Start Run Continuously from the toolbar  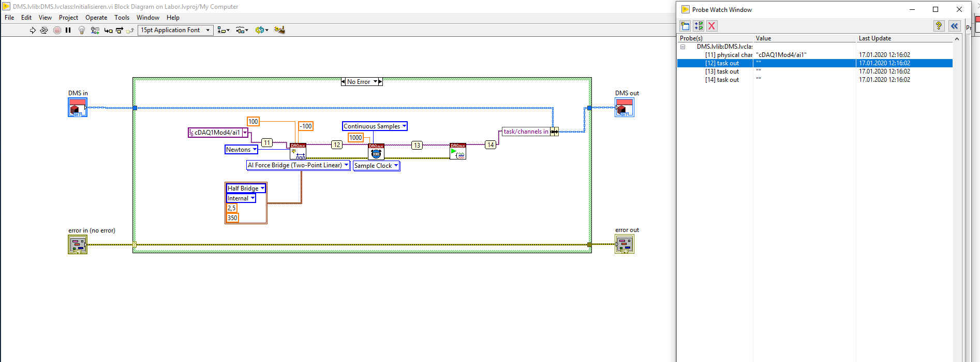44,30
